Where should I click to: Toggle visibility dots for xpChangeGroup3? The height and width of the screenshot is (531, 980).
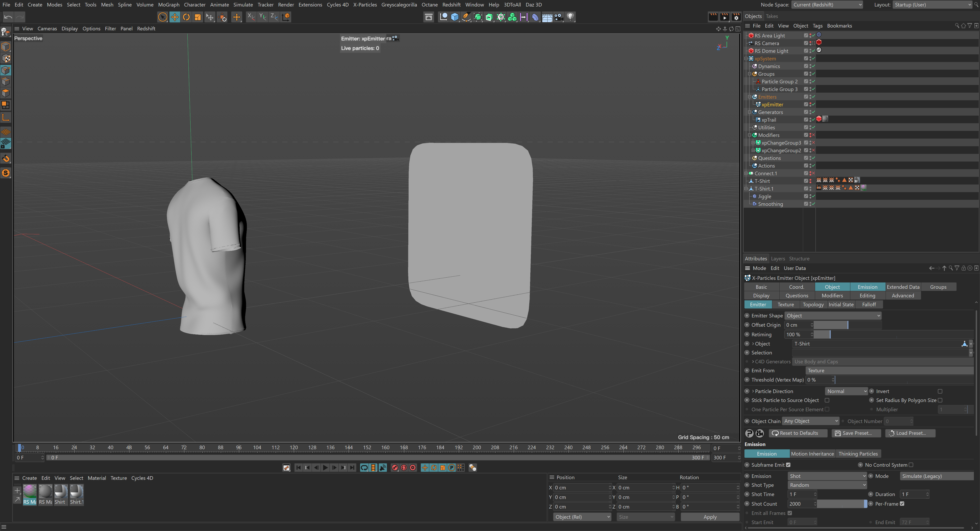coord(810,143)
